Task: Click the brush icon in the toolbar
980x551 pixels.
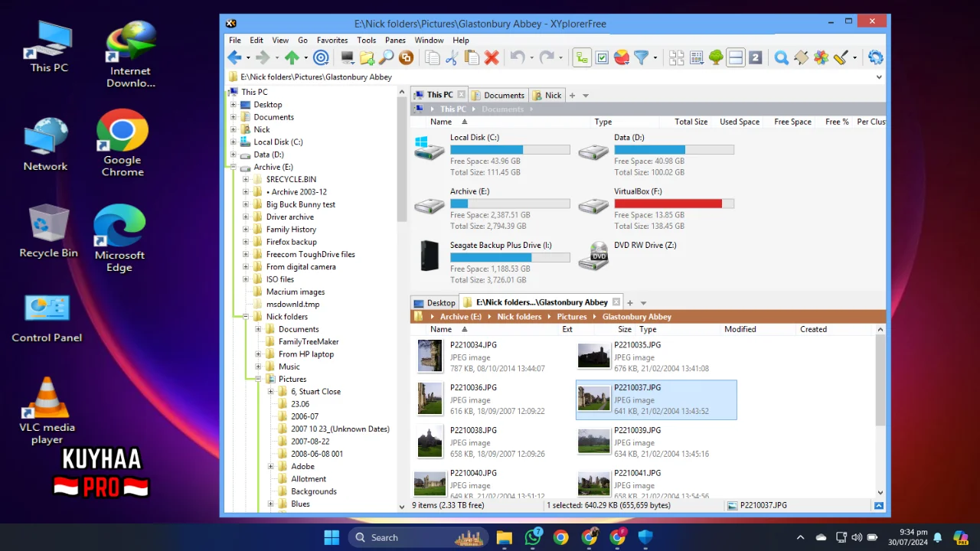Action: 841,57
